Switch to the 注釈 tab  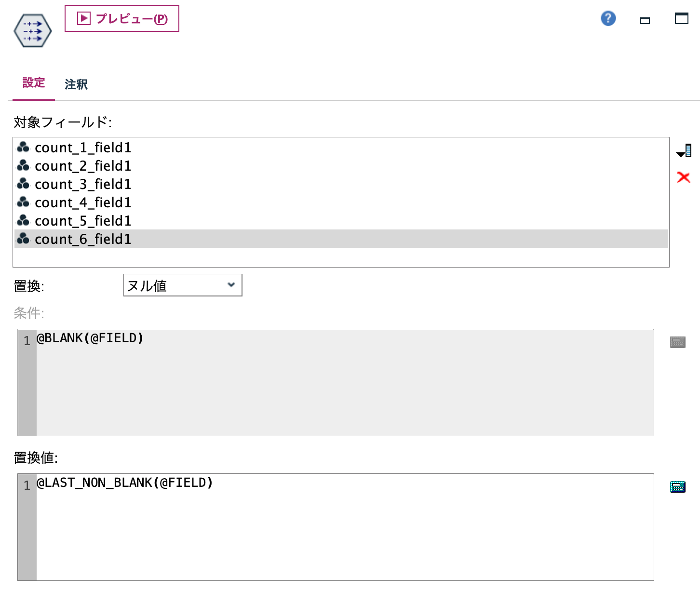coord(76,84)
